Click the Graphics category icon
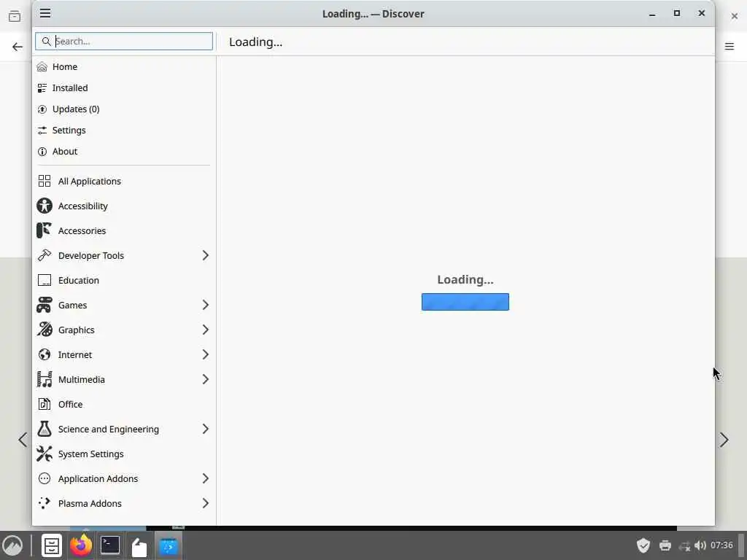Image resolution: width=747 pixels, height=560 pixels. coord(44,330)
